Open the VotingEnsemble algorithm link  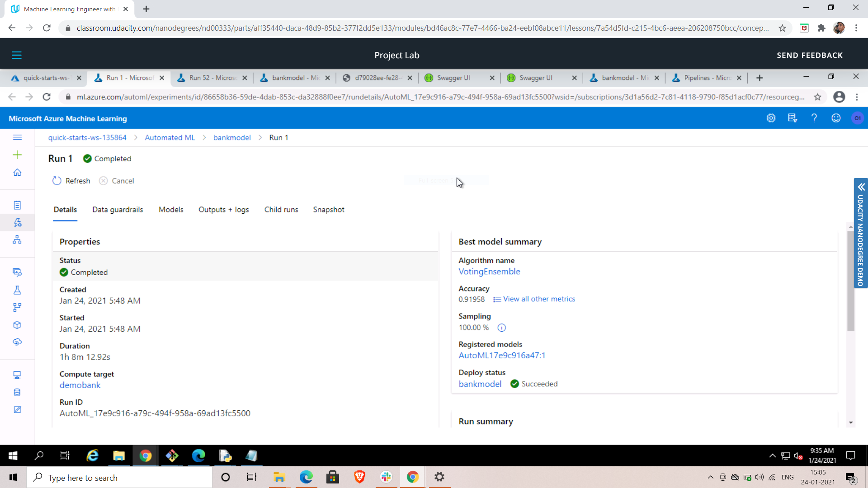point(489,272)
